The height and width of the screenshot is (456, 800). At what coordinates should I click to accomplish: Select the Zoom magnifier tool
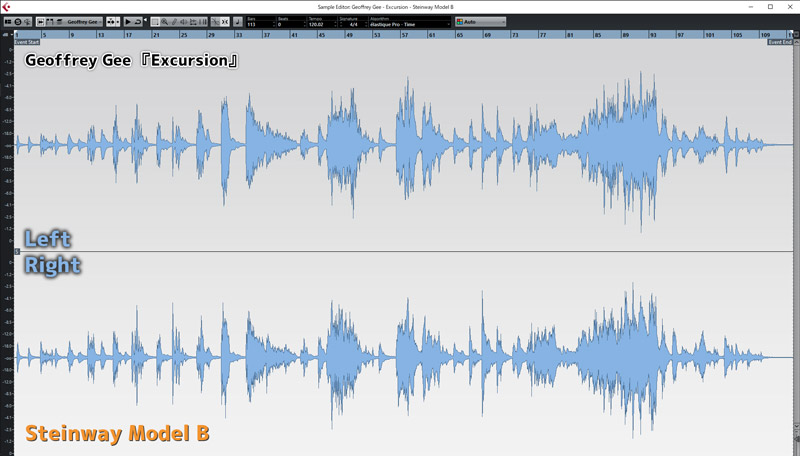164,22
